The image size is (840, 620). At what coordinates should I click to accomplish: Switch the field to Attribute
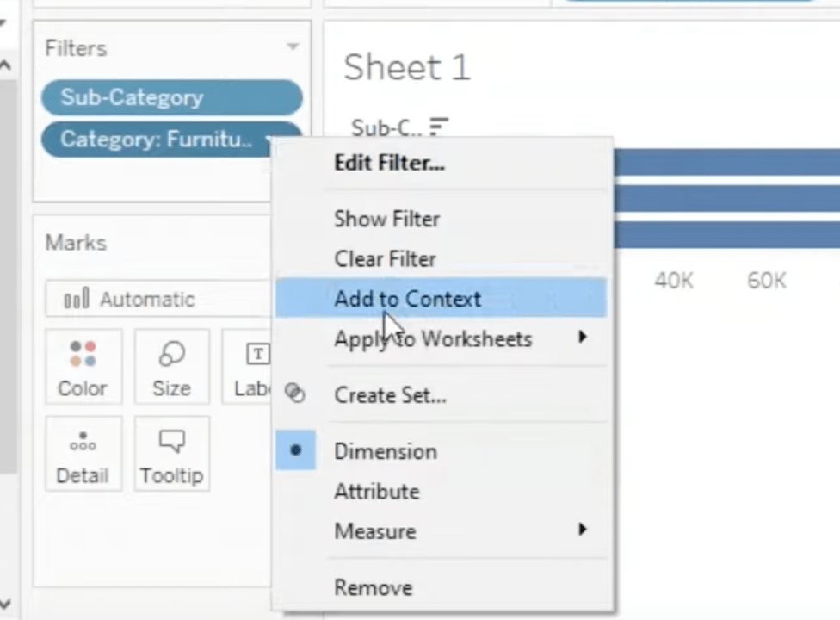point(377,492)
